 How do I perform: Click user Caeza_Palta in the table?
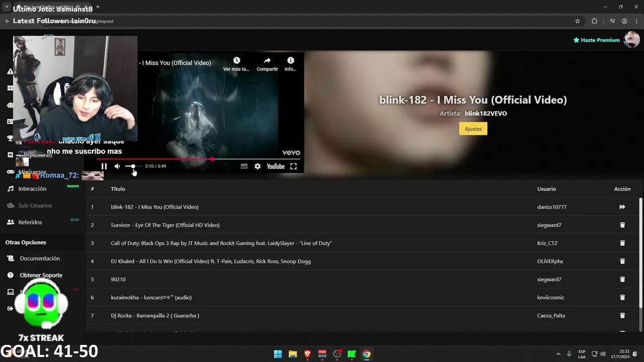[551, 315]
